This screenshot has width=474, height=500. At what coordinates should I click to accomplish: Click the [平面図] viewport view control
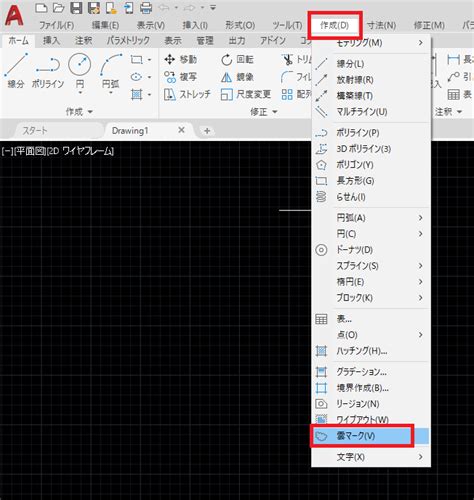29,151
